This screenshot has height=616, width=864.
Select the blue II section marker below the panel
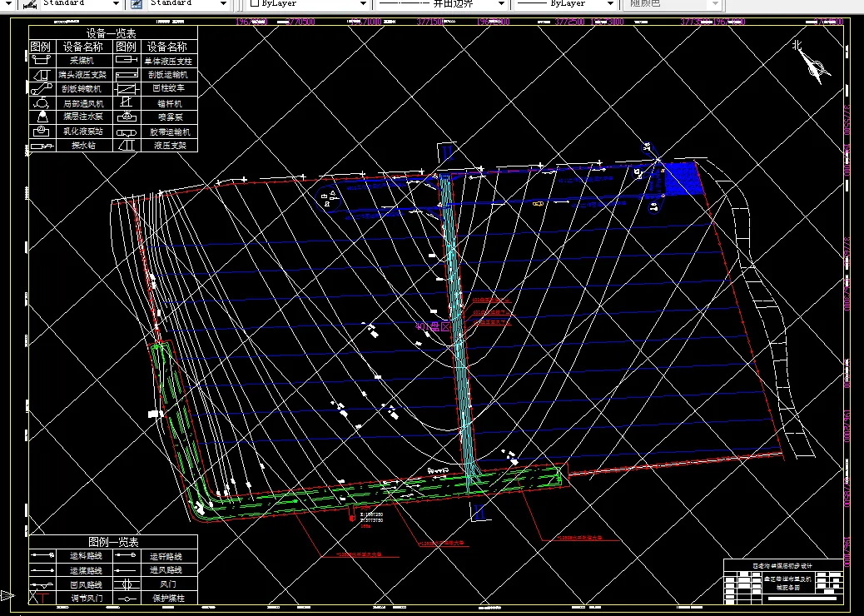(x=479, y=512)
